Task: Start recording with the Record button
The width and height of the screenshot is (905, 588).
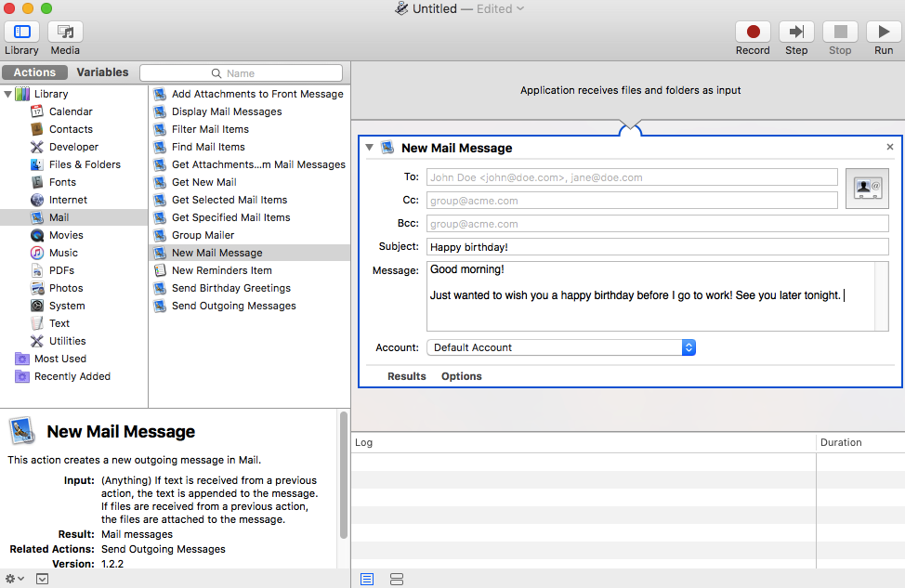Action: [753, 32]
